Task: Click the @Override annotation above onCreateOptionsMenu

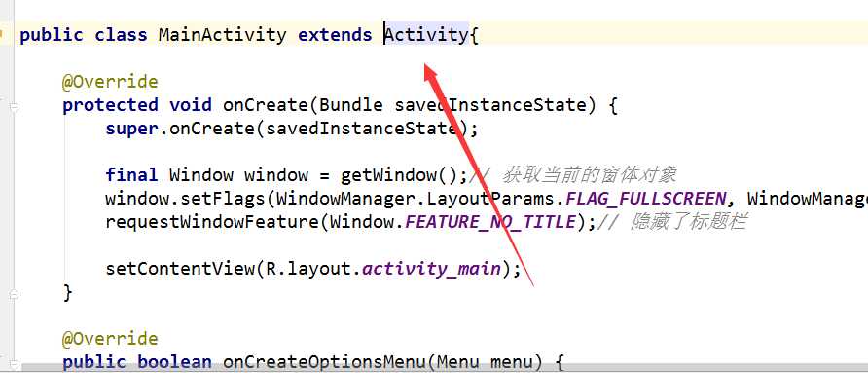Action: coord(110,339)
